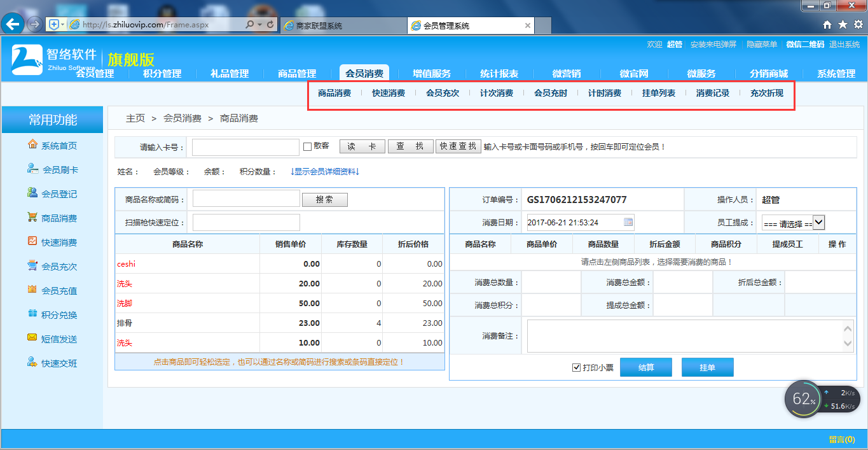This screenshot has height=450, width=868.
Task: Open the 员工提成 dropdown
Action: click(x=794, y=223)
